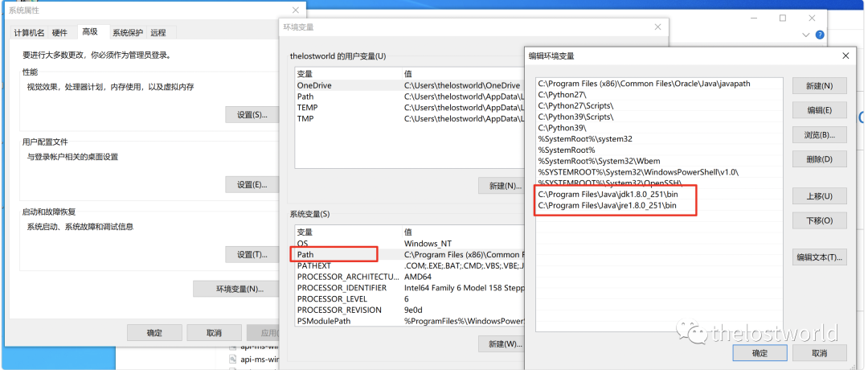Select the user Path variable
This screenshot has width=868, height=370.
coord(410,97)
